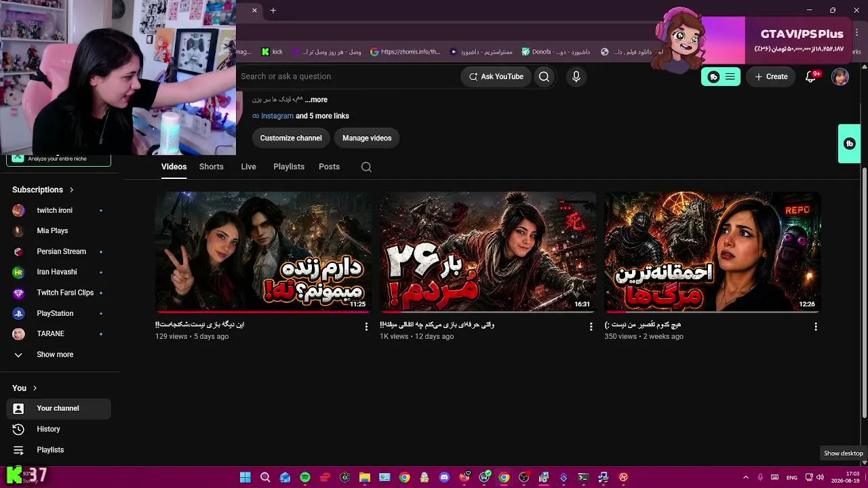868x488 pixels.
Task: Click the Ask YouTube button
Action: [x=496, y=77]
